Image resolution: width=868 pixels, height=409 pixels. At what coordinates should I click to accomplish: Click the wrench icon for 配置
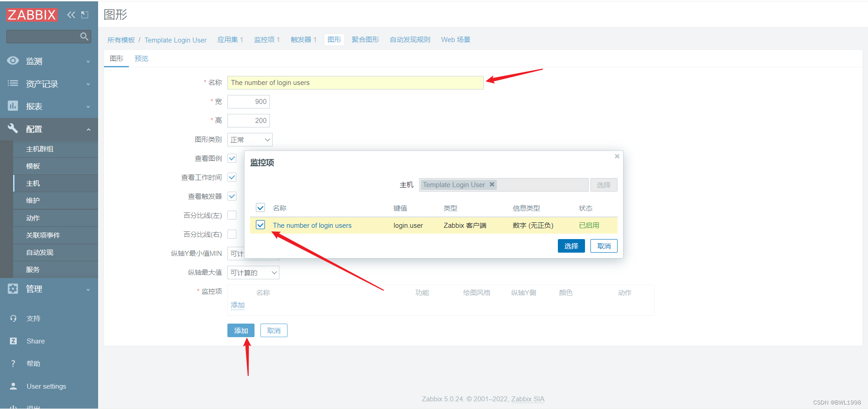click(13, 128)
